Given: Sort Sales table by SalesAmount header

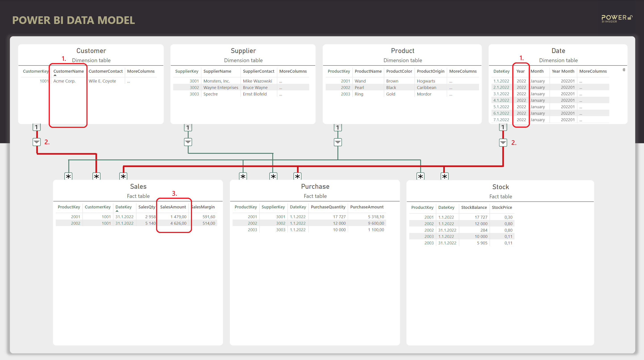Looking at the screenshot, I should tap(173, 207).
